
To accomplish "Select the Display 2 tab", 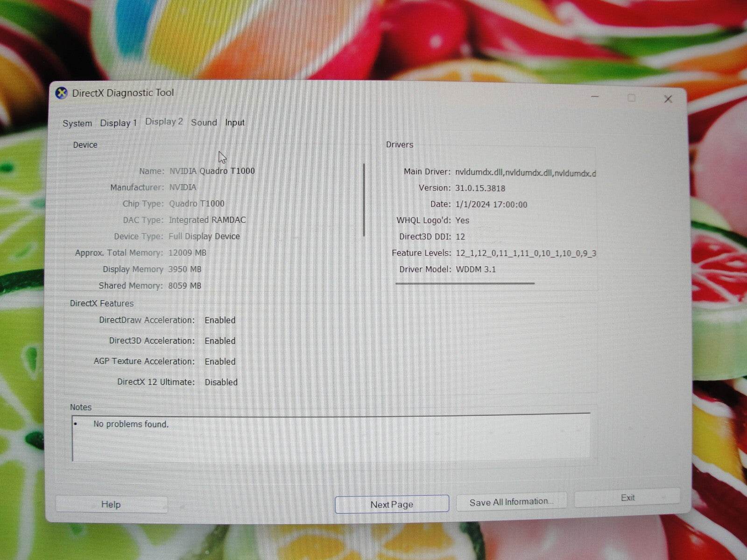I will tap(163, 121).
